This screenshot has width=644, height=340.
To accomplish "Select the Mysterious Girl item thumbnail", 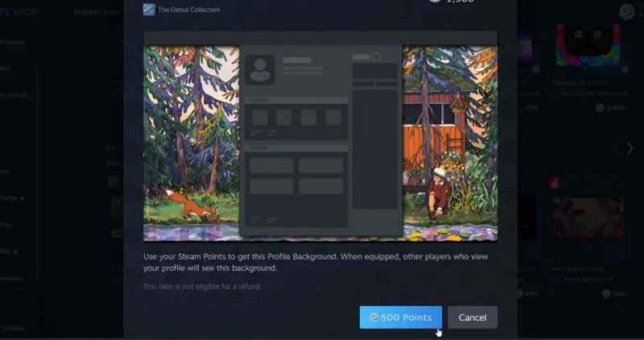I will [588, 218].
